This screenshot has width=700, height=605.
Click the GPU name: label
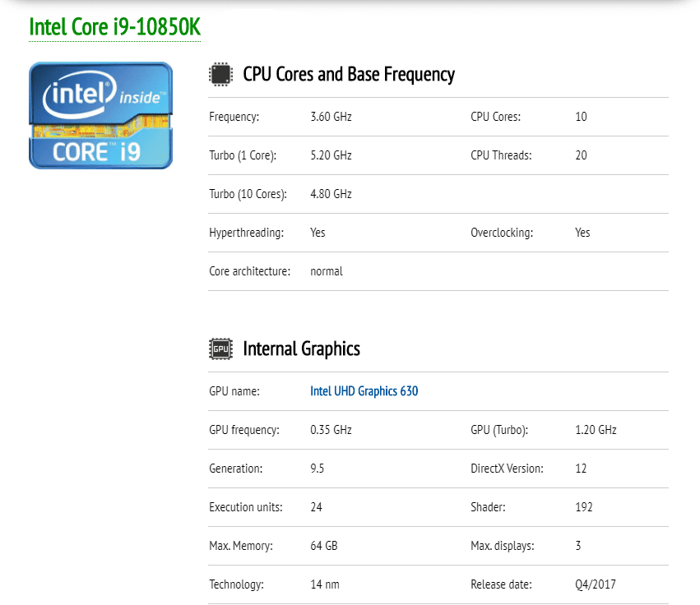(x=234, y=391)
